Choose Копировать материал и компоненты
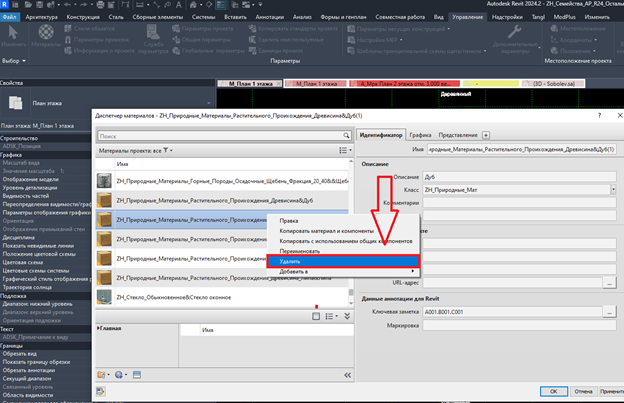The image size is (624, 403). tap(326, 231)
